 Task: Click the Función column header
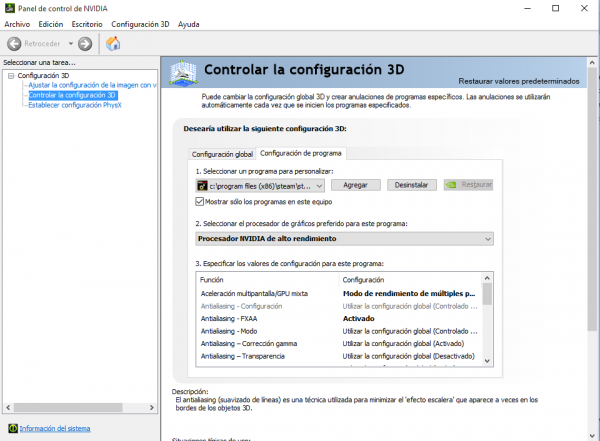pos(267,280)
